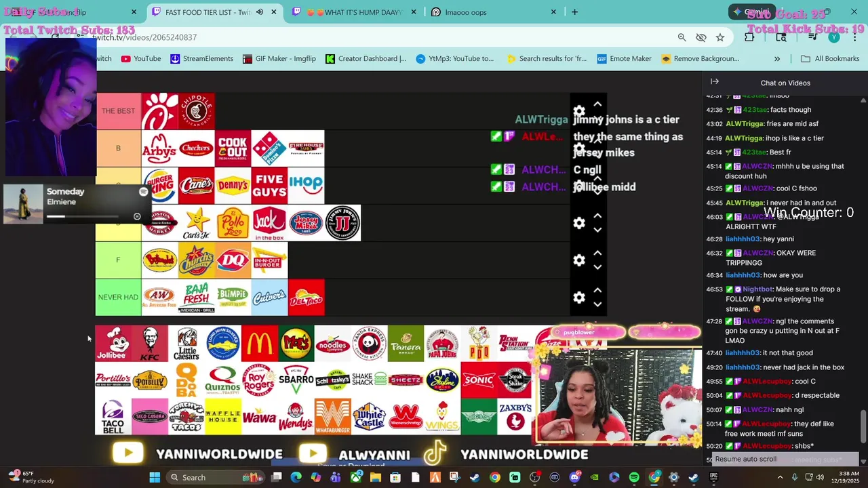
Task: Select the Taco Bell logo in the unranked pool
Action: [113, 417]
